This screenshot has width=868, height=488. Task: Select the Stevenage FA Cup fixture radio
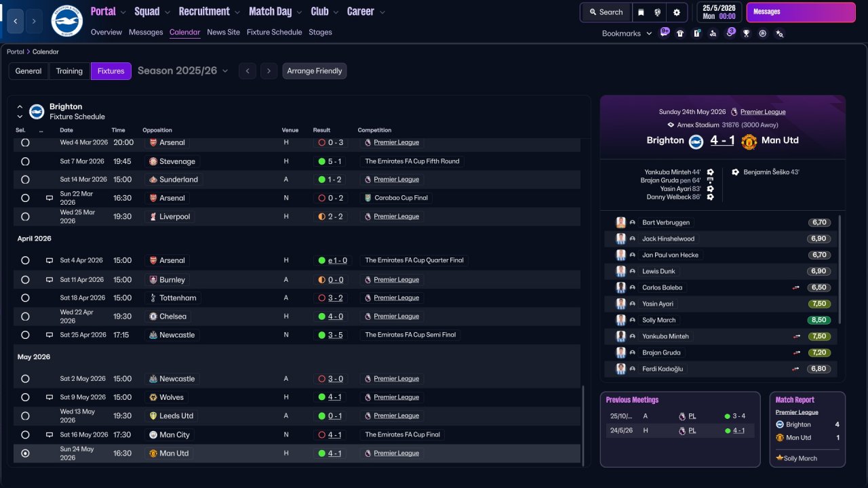pyautogui.click(x=25, y=161)
